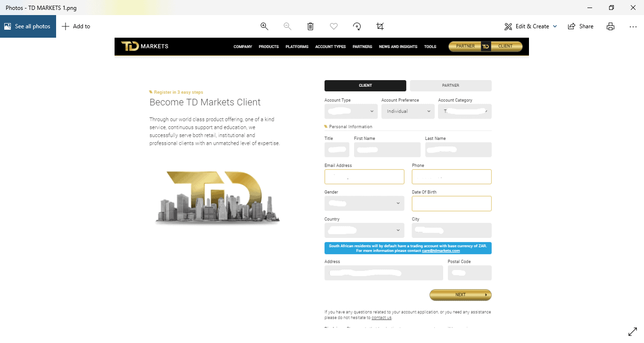Open the PARTNERS menu item
This screenshot has width=644, height=343.
[x=362, y=47]
